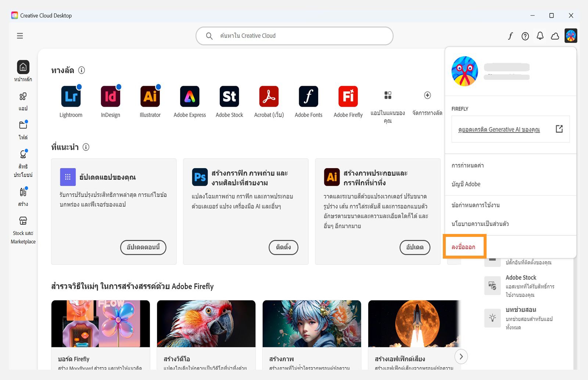Screen dimensions: 588x380
Task: Open the สร้างวิดีโอ parrot thumbnail
Action: [206, 324]
